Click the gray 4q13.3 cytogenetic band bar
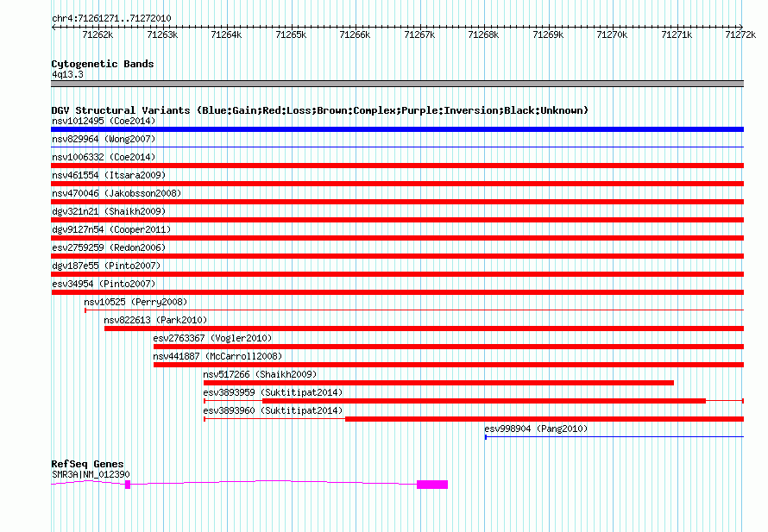 coord(397,84)
